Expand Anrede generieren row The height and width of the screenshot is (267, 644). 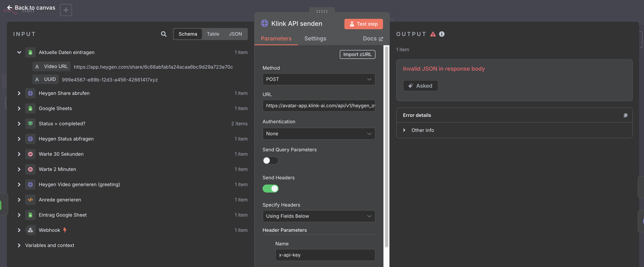click(19, 200)
